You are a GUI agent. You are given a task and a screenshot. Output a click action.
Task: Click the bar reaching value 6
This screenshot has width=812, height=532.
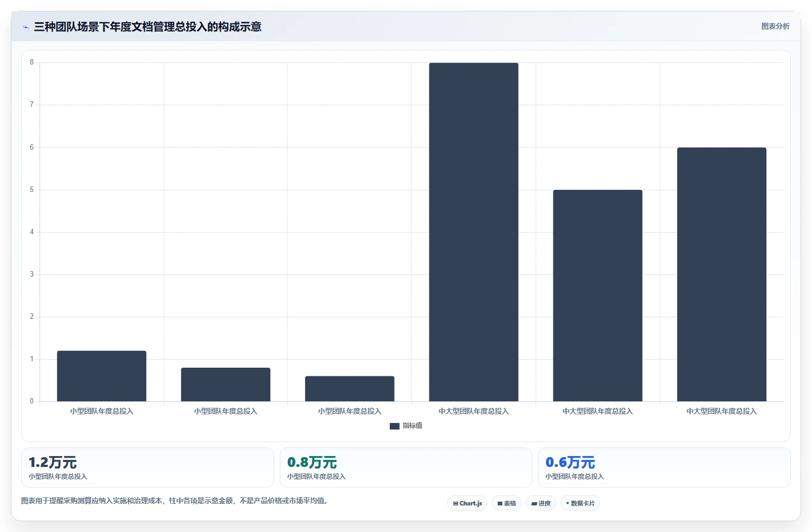coord(721,274)
